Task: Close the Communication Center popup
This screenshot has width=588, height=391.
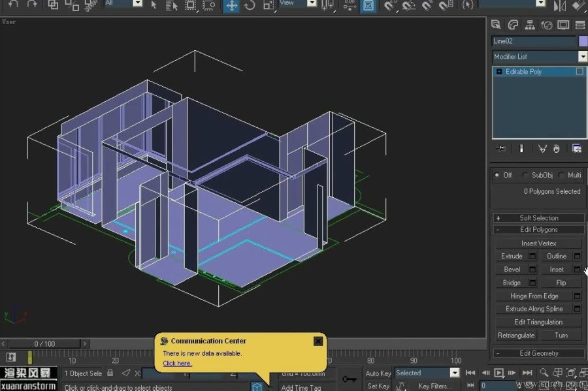Action: click(318, 341)
